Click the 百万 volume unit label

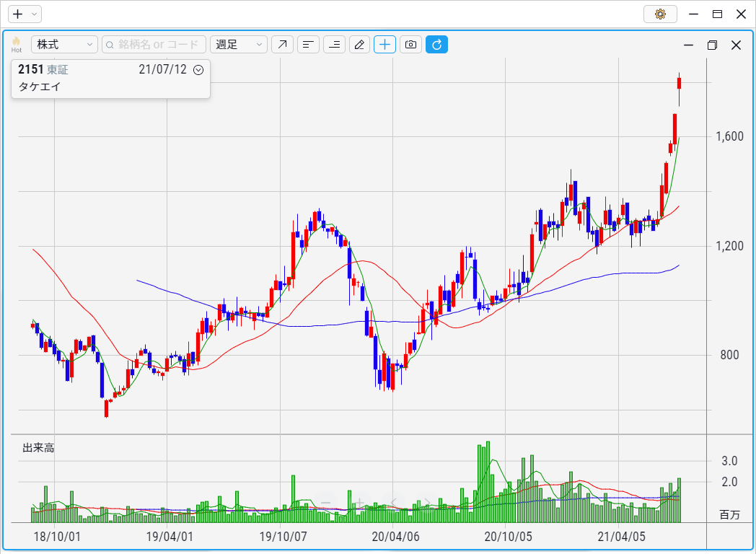(729, 514)
